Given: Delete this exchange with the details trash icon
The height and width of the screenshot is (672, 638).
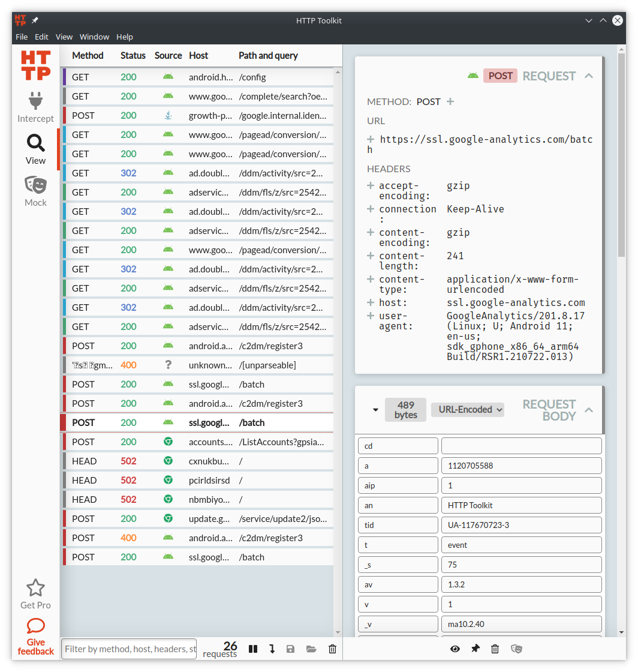Looking at the screenshot, I should pyautogui.click(x=495, y=649).
